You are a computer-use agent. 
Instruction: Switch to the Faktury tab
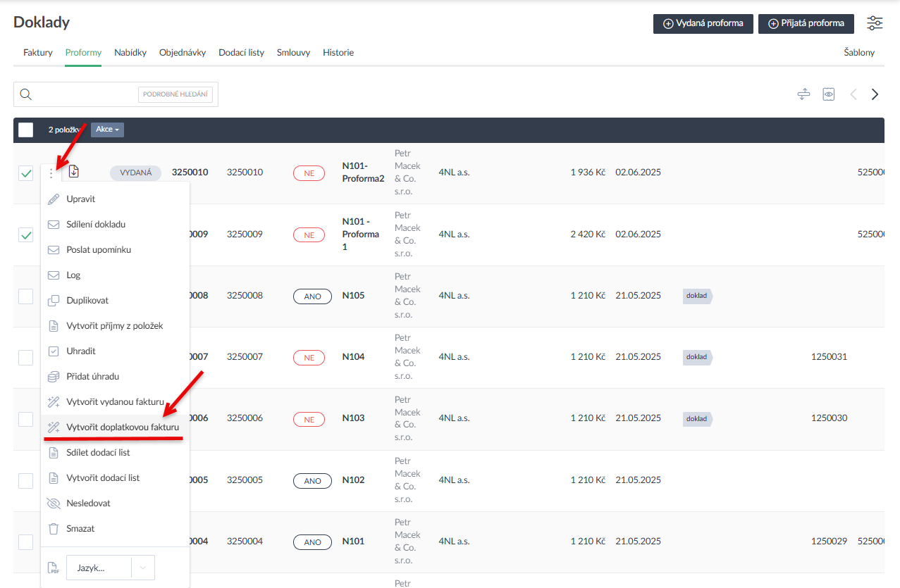(38, 53)
